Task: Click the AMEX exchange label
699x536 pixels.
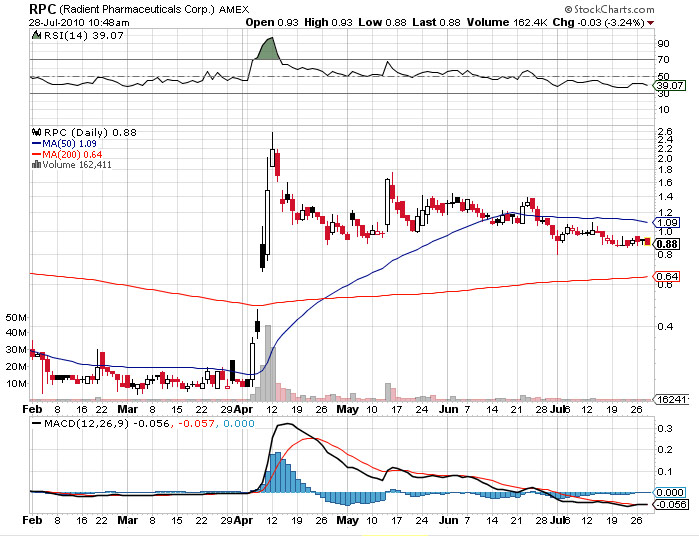Action: pos(234,9)
